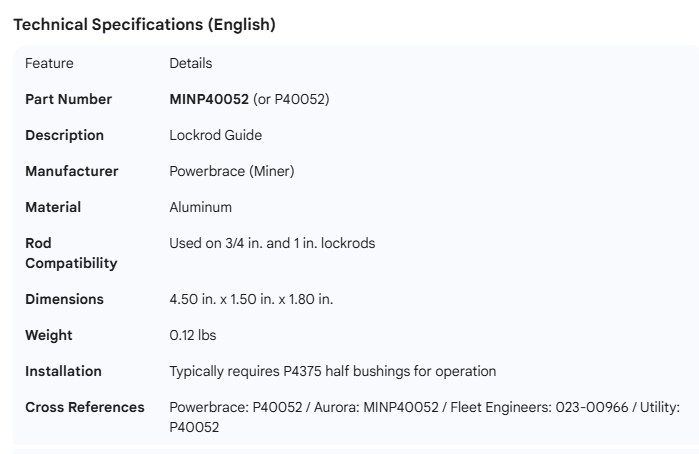Screen dimensions: 699x454
Task: Select the Cross References row label
Action: pyautogui.click(x=84, y=407)
